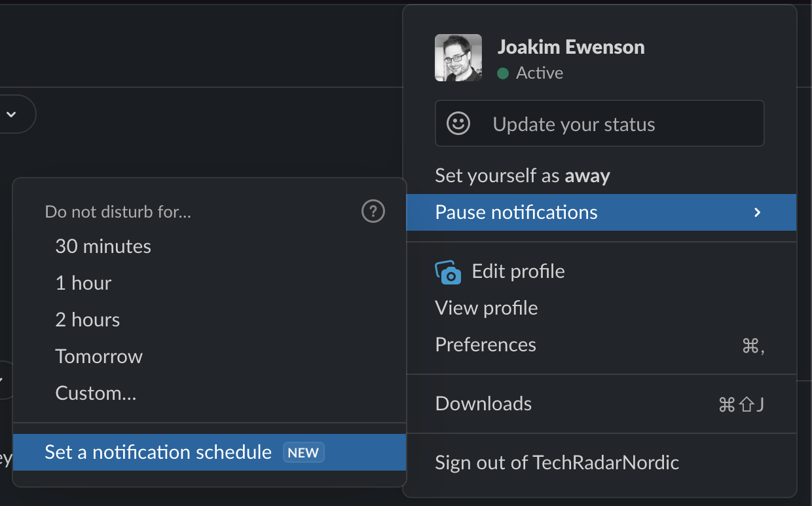Open Set a notification schedule
812x506 pixels.
210,452
